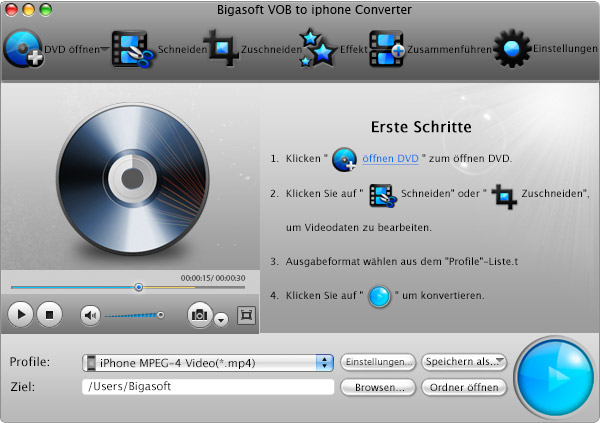The width and height of the screenshot is (600, 423).
Task: Click the Browsen... button
Action: pyautogui.click(x=378, y=387)
